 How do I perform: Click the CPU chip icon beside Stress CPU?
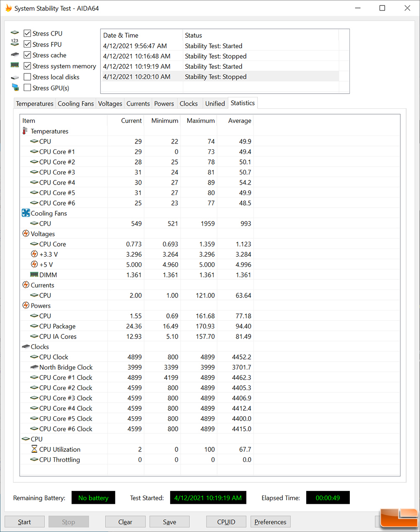(x=15, y=33)
